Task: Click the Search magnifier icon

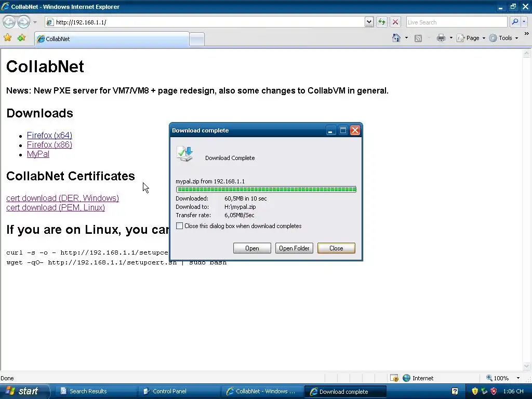Action: pyautogui.click(x=515, y=22)
